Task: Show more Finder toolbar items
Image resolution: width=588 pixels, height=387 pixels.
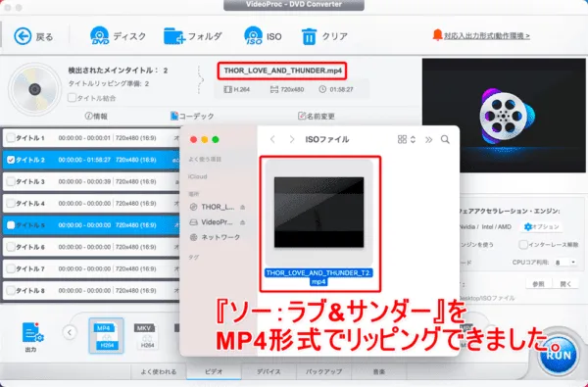Action: coord(428,139)
